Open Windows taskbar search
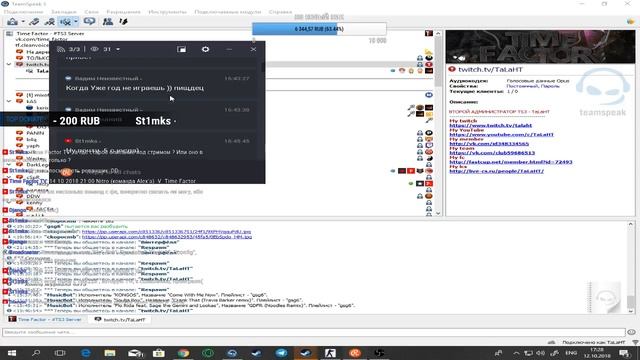640x360 pixels. tap(36, 353)
